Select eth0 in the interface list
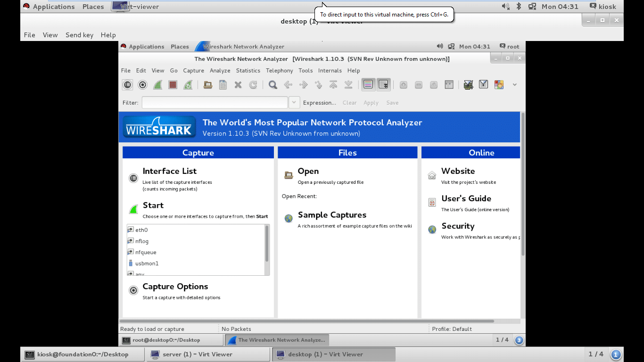644x362 pixels. [141, 230]
